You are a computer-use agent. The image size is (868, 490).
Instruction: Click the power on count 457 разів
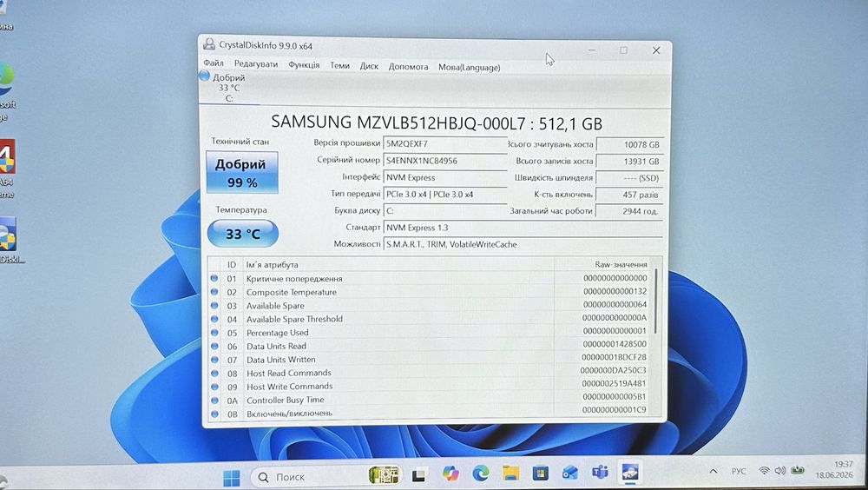629,195
